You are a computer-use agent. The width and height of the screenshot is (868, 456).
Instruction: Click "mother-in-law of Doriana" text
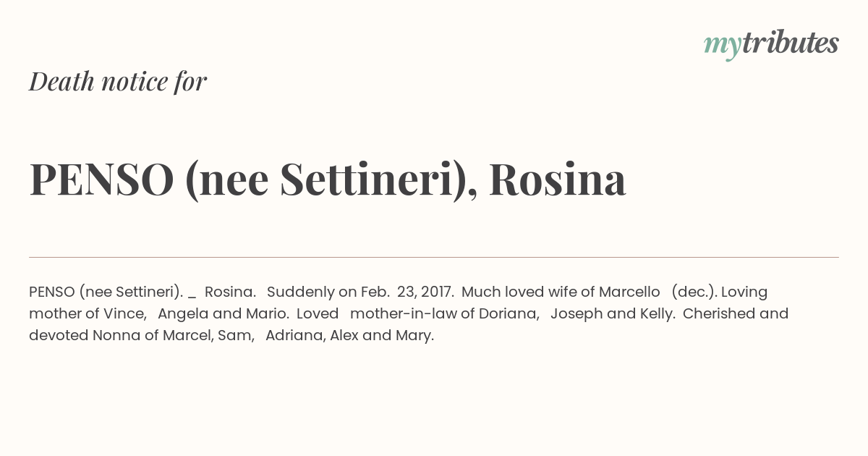pos(443,314)
